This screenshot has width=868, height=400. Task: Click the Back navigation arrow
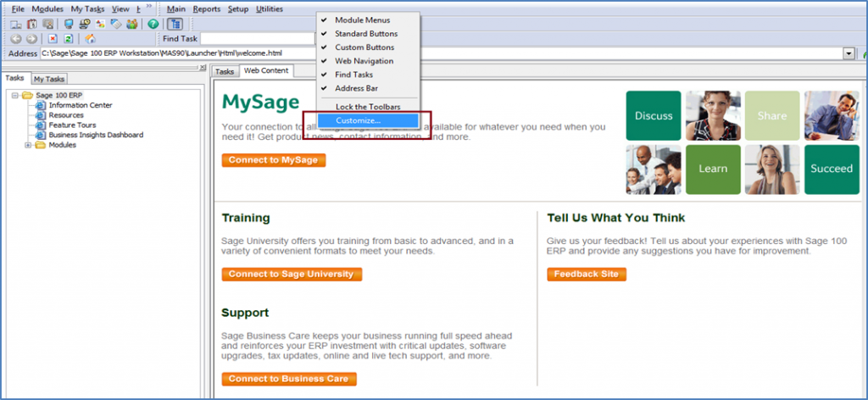(16, 39)
